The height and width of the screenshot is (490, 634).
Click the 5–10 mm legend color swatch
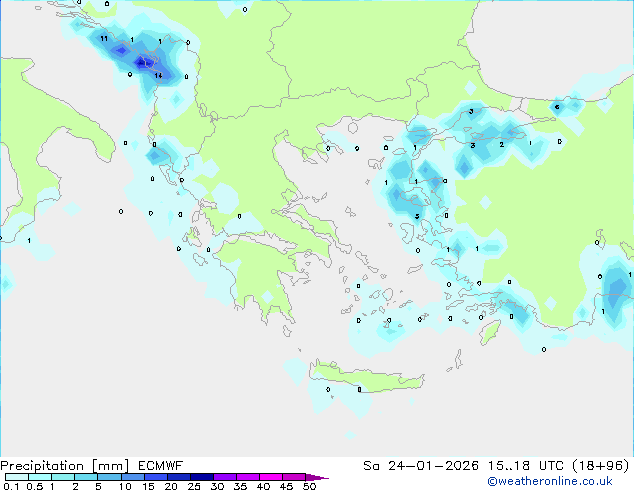(x=110, y=477)
